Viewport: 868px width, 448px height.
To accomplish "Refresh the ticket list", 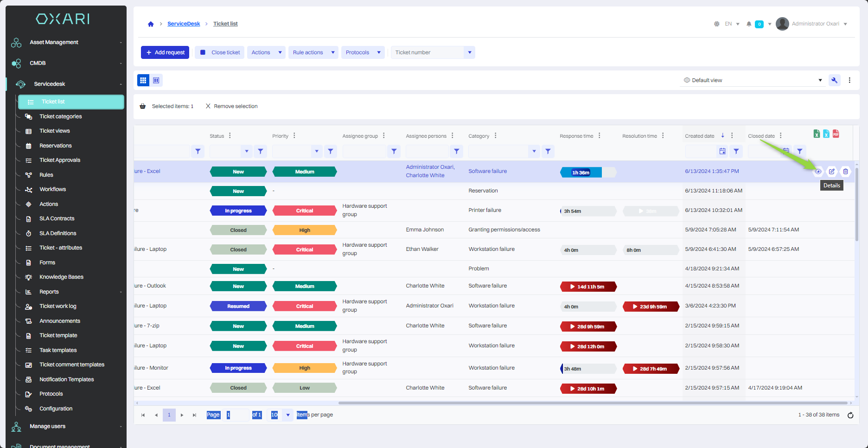I will (850, 415).
